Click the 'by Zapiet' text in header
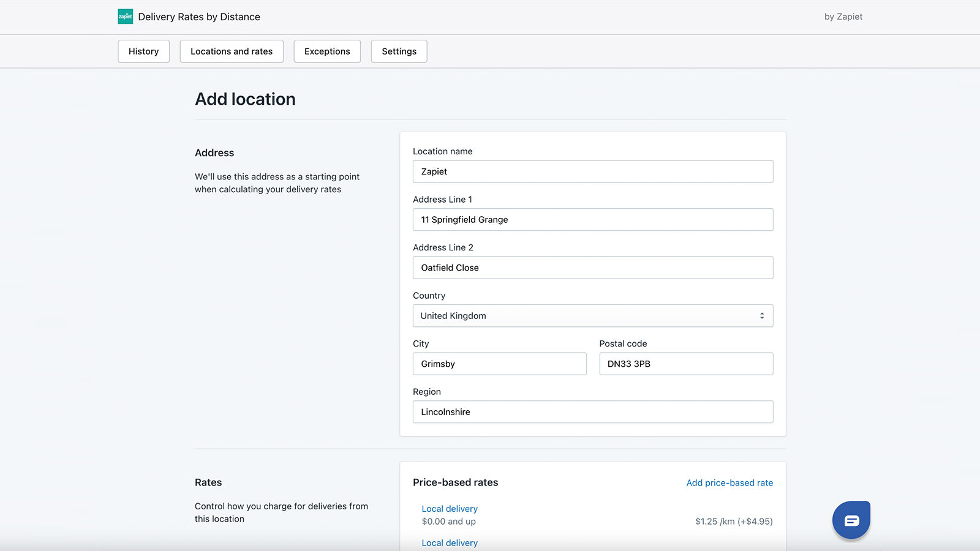 [x=843, y=17]
